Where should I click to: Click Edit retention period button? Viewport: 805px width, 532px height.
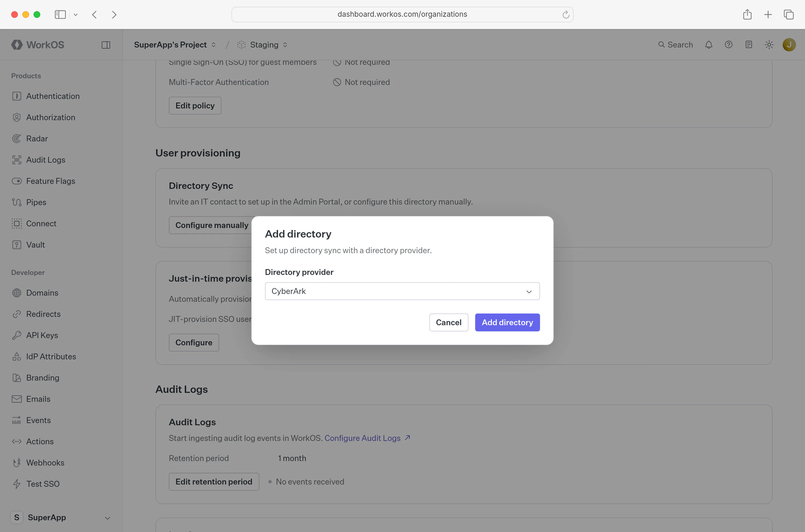click(214, 482)
